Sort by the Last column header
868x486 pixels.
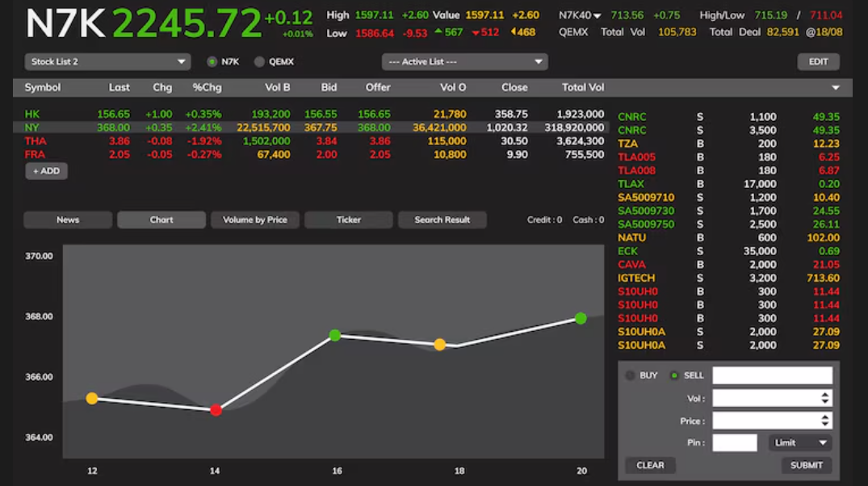coord(119,87)
